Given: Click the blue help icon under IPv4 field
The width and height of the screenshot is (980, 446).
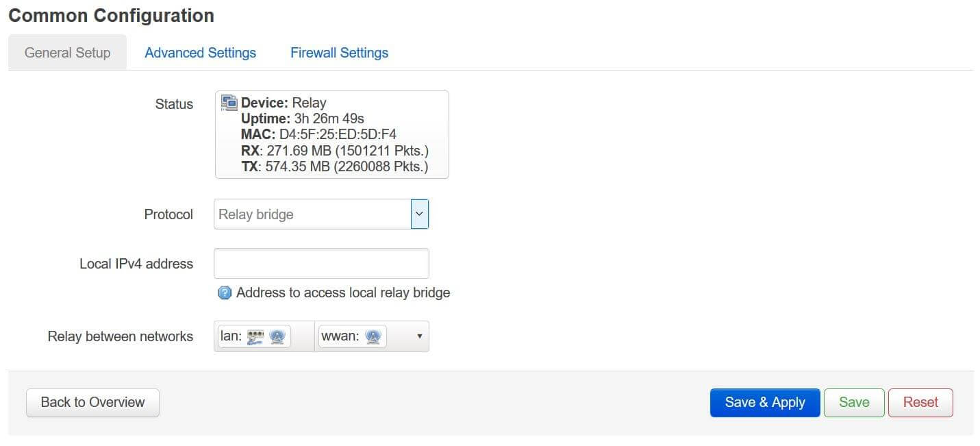Looking at the screenshot, I should click(225, 293).
